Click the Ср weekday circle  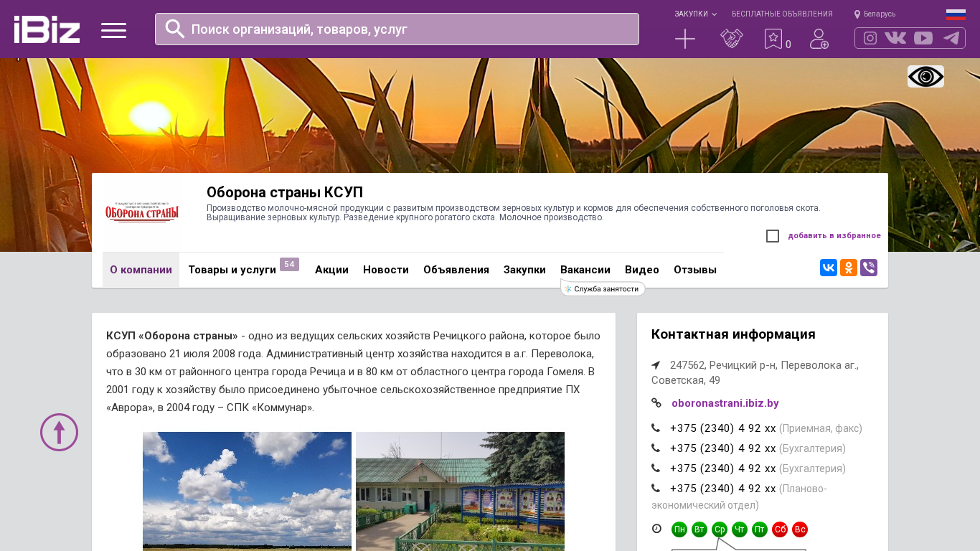(720, 529)
